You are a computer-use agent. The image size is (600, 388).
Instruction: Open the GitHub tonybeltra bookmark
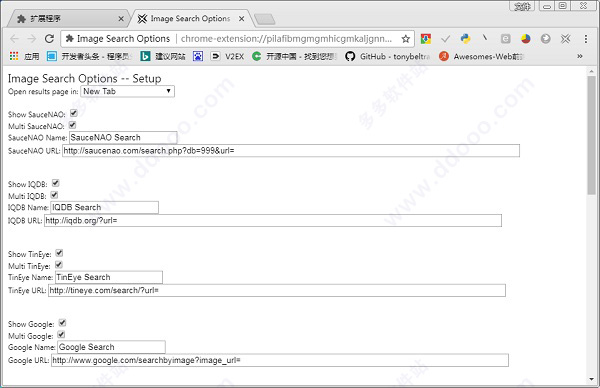(387, 57)
